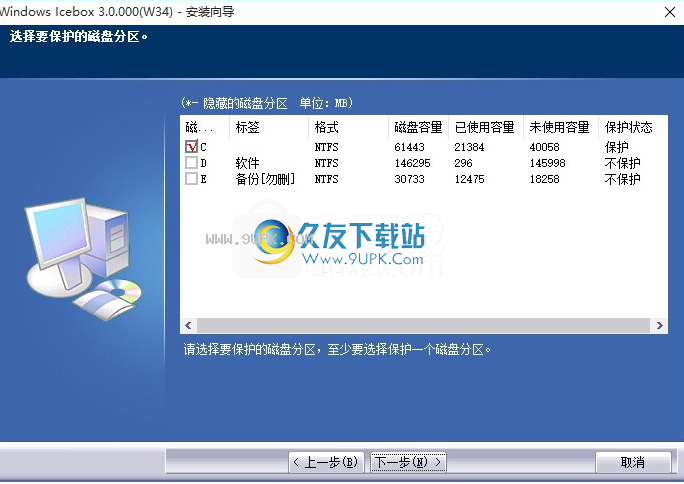Image resolution: width=684 pixels, height=484 pixels.
Task: Proceed with 下一步(N) button
Action: (408, 462)
